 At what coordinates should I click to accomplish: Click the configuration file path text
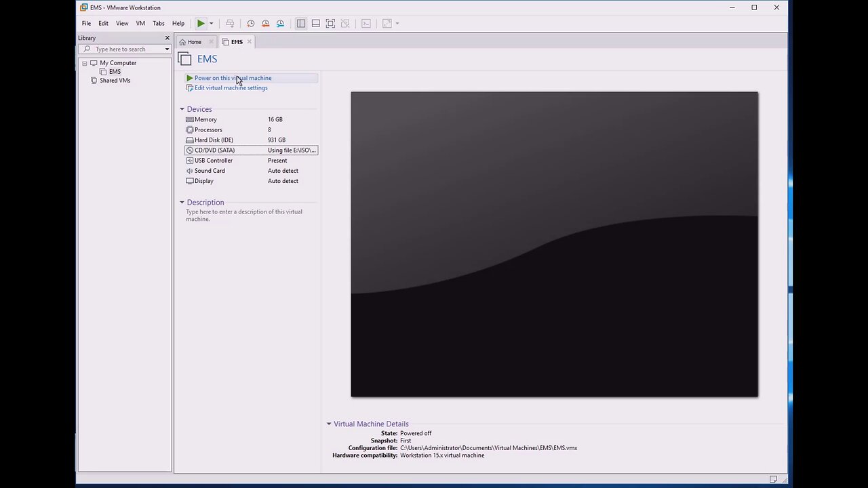[x=489, y=448]
